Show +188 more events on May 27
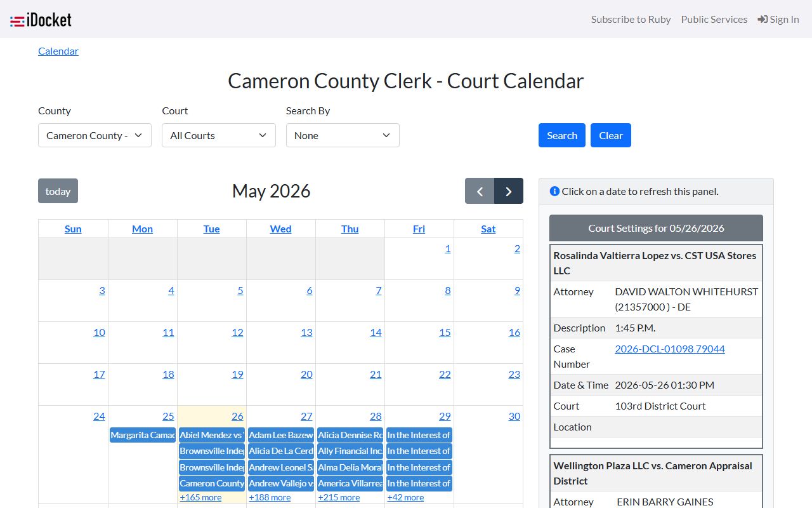 click(x=270, y=497)
